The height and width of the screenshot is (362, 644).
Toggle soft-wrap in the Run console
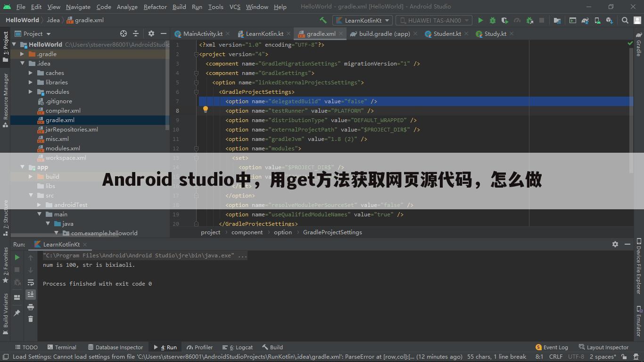pyautogui.click(x=31, y=283)
